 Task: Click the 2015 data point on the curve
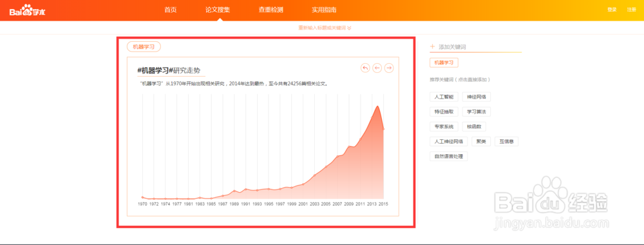(383, 129)
